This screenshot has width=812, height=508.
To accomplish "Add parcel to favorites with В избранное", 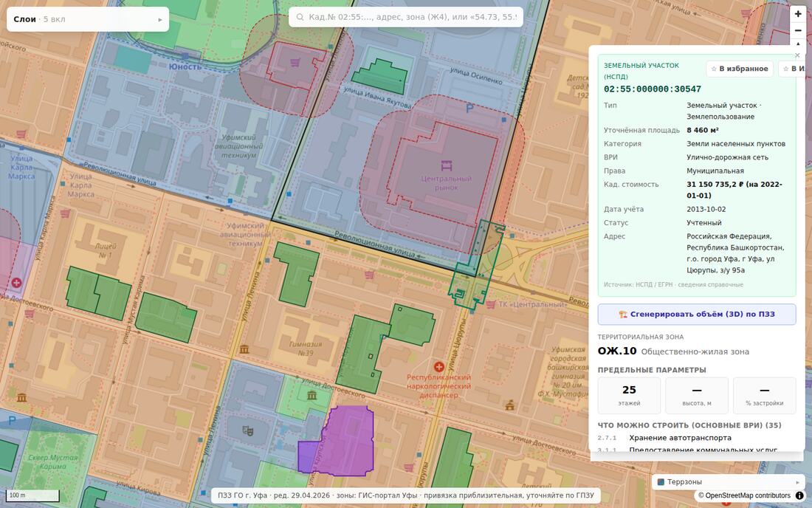I will coord(740,69).
